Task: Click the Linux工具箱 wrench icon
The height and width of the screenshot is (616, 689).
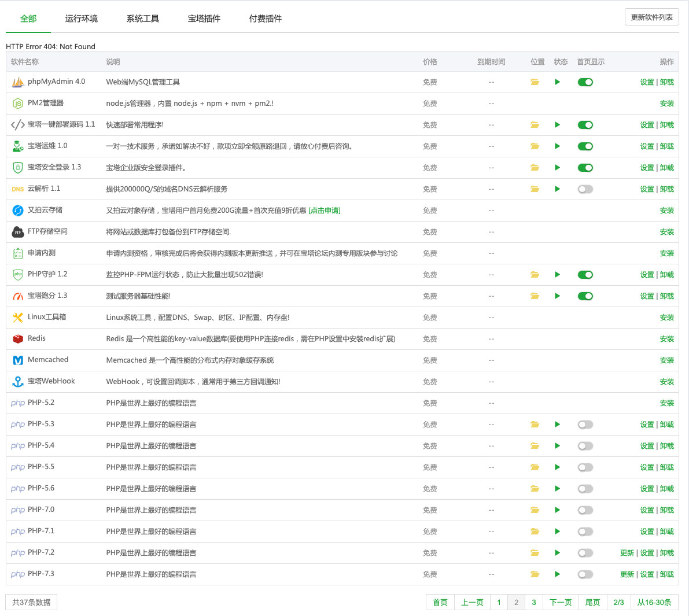Action: coord(17,317)
